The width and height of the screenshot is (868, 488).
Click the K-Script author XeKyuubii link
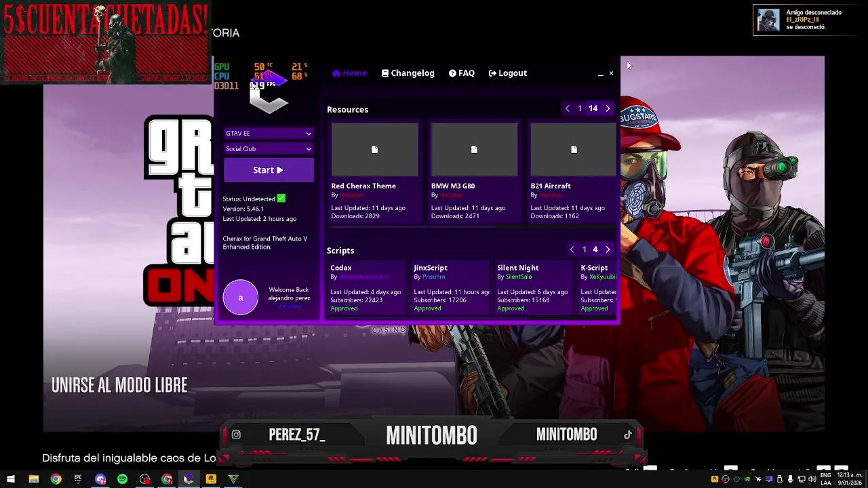tap(603, 277)
